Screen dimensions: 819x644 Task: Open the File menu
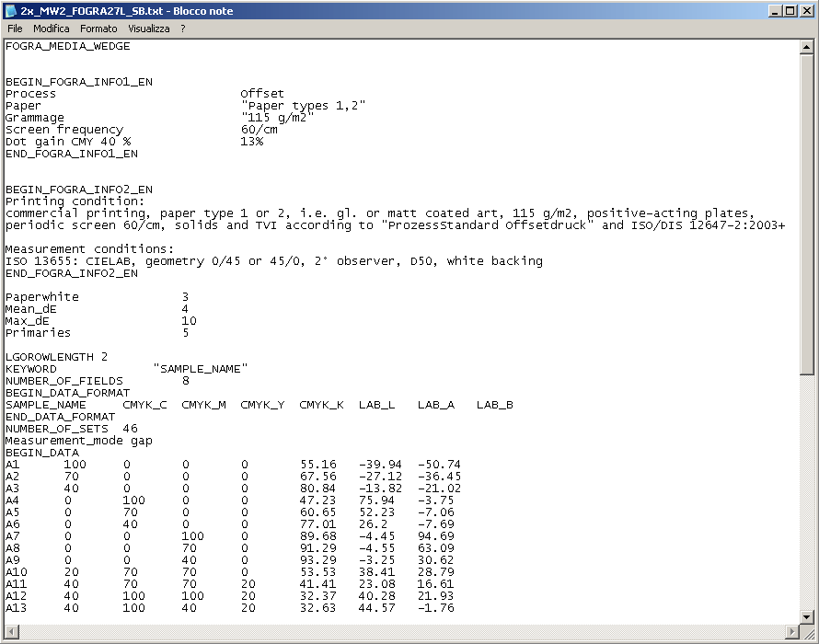(x=15, y=29)
